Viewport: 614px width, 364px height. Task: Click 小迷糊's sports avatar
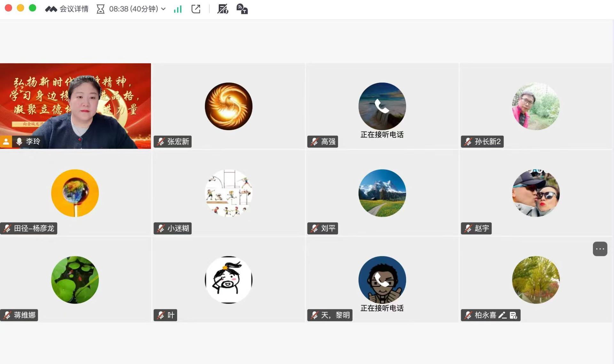pyautogui.click(x=229, y=193)
